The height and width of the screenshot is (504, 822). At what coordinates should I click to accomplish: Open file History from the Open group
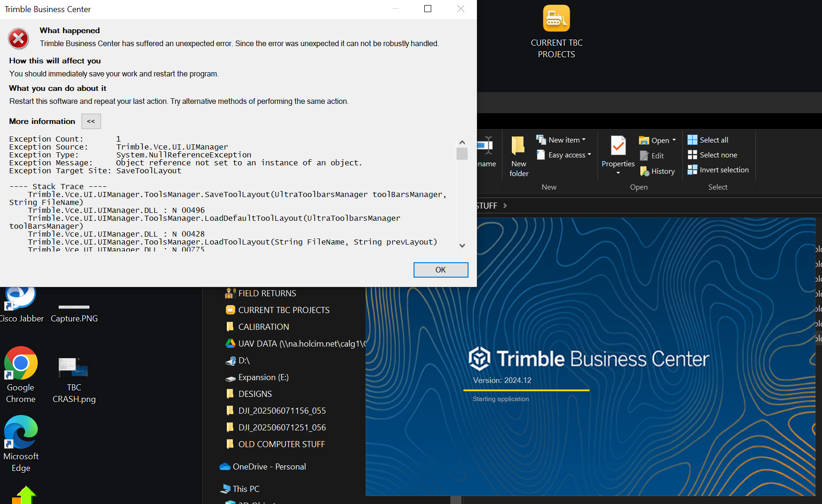tap(657, 171)
